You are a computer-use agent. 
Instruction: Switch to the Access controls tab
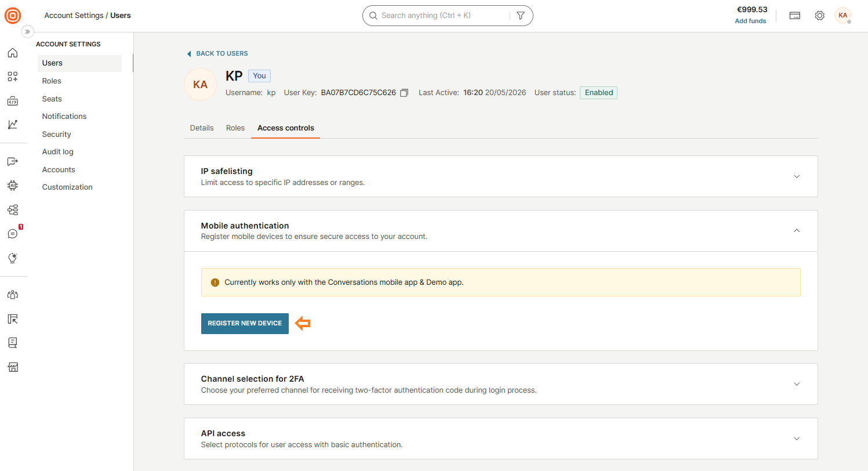pos(286,128)
